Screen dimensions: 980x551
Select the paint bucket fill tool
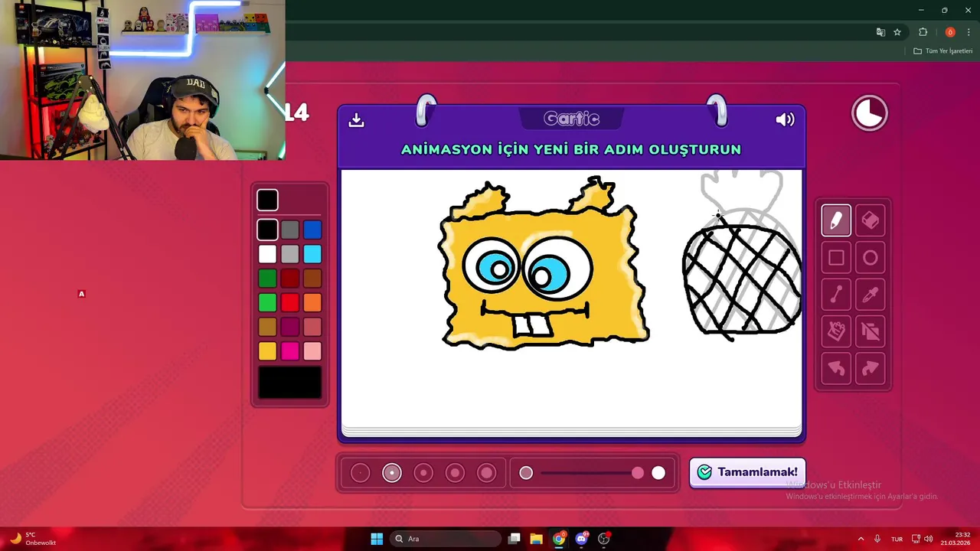836,331
